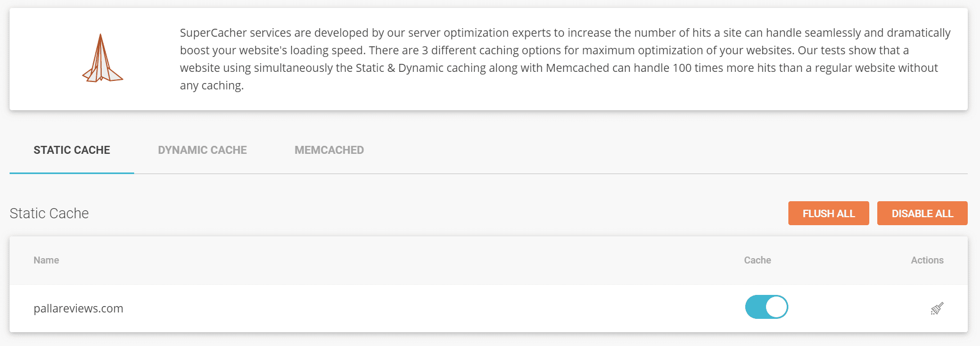The height and width of the screenshot is (346, 980).
Task: Click the Actions column header
Action: pyautogui.click(x=927, y=260)
